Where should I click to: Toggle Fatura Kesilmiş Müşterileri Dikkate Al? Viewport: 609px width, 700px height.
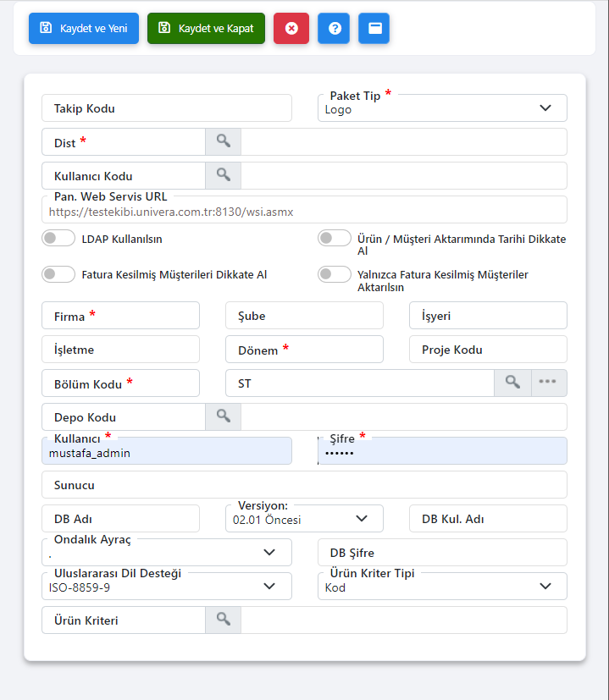(x=58, y=274)
